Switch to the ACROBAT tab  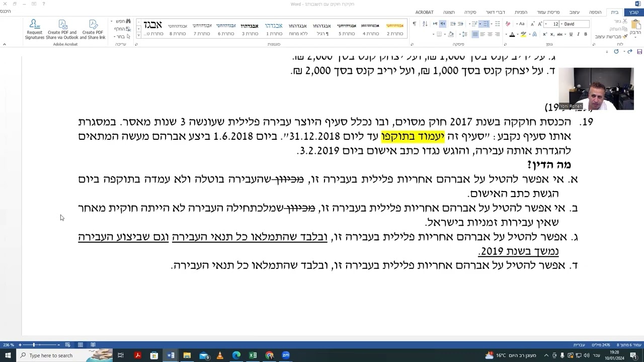point(424,12)
